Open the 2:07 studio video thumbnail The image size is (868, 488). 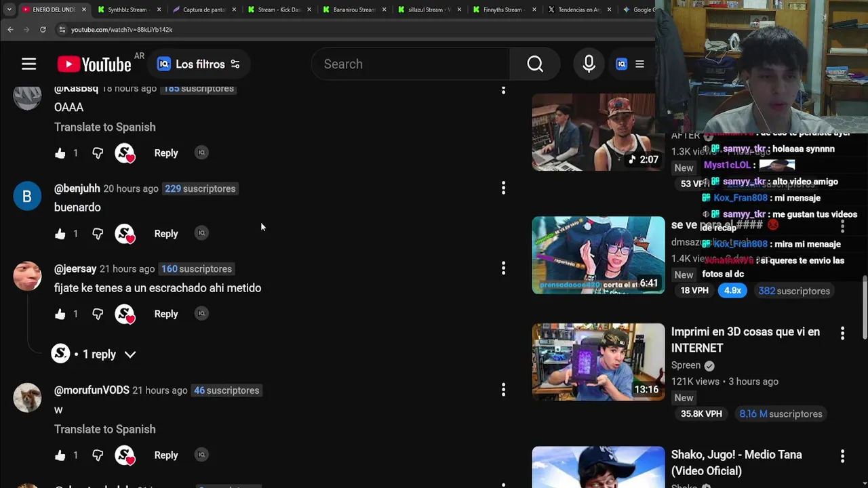click(598, 132)
